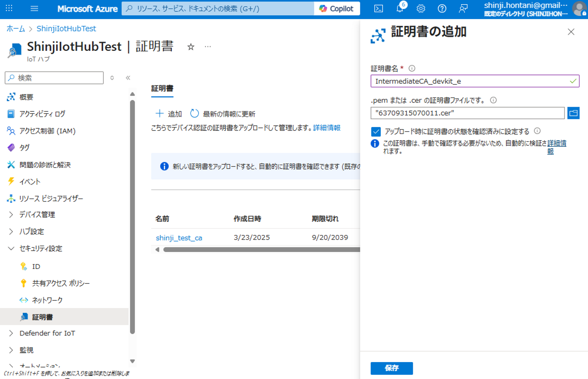This screenshot has height=379, width=588.
Task: Click the 証明書名 input field
Action: (475, 81)
